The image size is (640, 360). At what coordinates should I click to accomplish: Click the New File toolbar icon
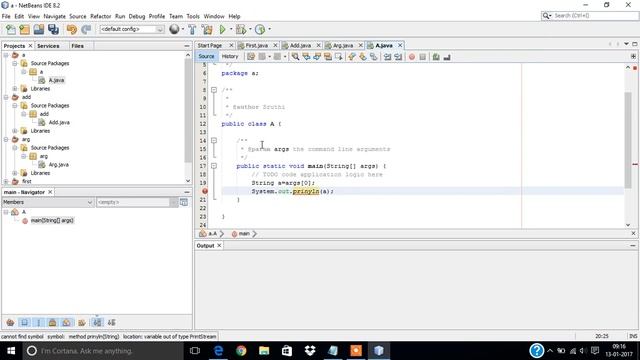click(11, 29)
